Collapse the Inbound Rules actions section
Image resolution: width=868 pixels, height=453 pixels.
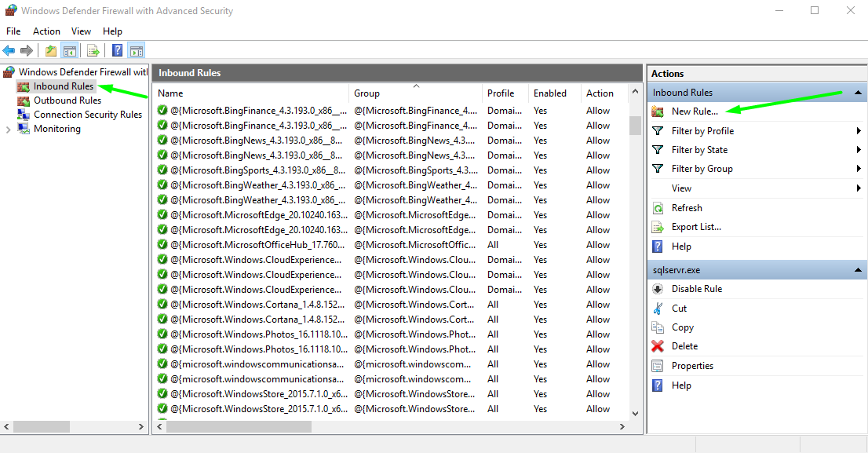pyautogui.click(x=856, y=92)
